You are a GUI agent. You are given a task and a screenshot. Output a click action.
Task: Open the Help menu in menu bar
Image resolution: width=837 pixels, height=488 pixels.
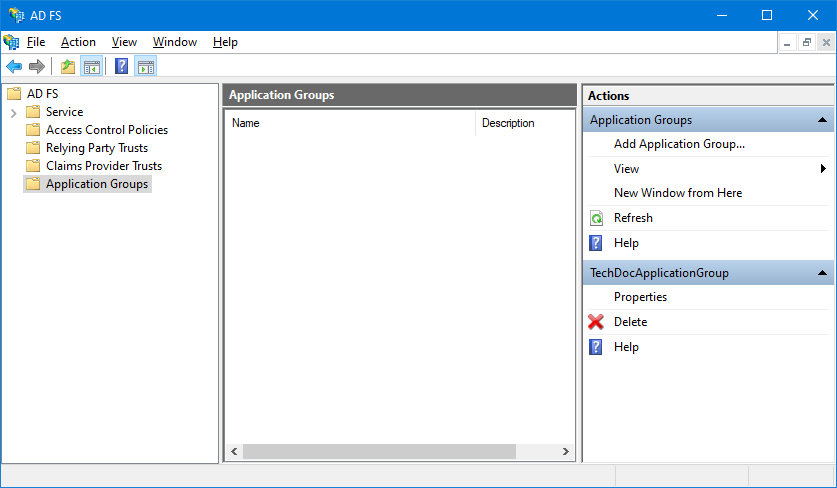pyautogui.click(x=225, y=42)
